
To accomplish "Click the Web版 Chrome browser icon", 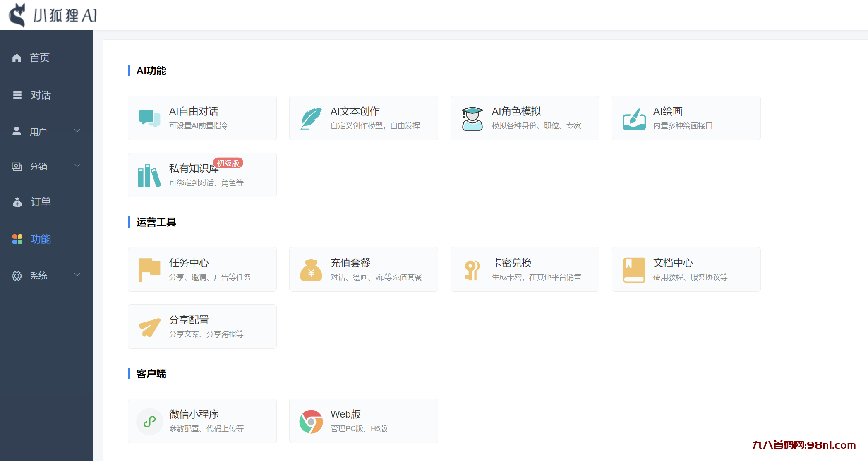I will tap(311, 421).
